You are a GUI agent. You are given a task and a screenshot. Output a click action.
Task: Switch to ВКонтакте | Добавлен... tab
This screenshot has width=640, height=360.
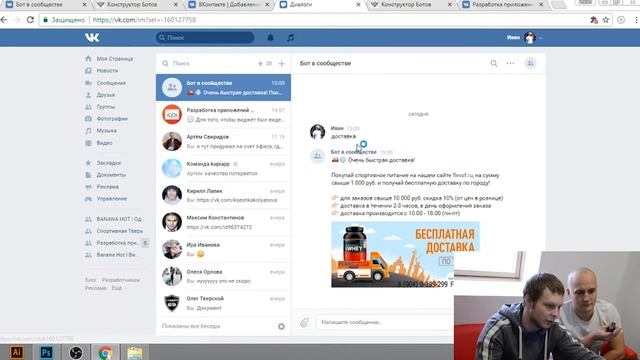pyautogui.click(x=229, y=4)
